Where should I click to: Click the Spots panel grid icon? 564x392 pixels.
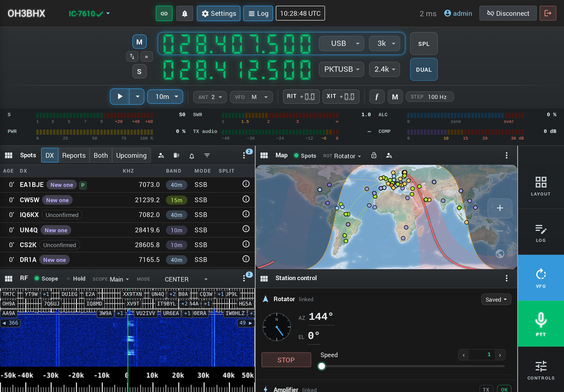8,155
